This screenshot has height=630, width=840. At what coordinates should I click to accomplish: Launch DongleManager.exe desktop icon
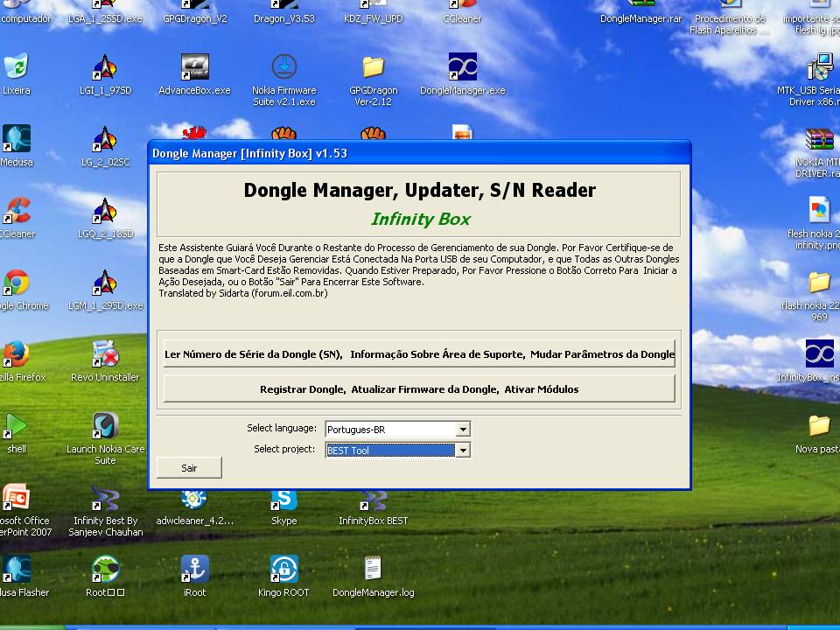click(x=462, y=67)
